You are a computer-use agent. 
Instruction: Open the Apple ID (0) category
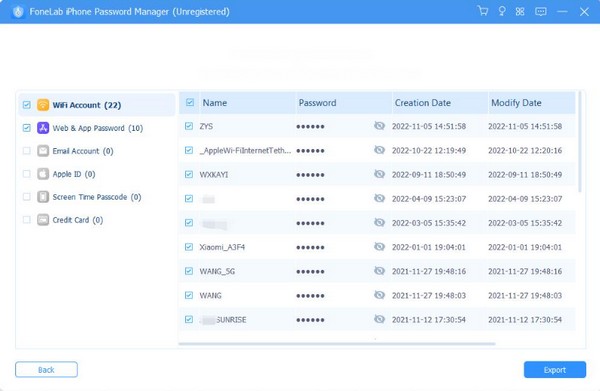pos(97,174)
